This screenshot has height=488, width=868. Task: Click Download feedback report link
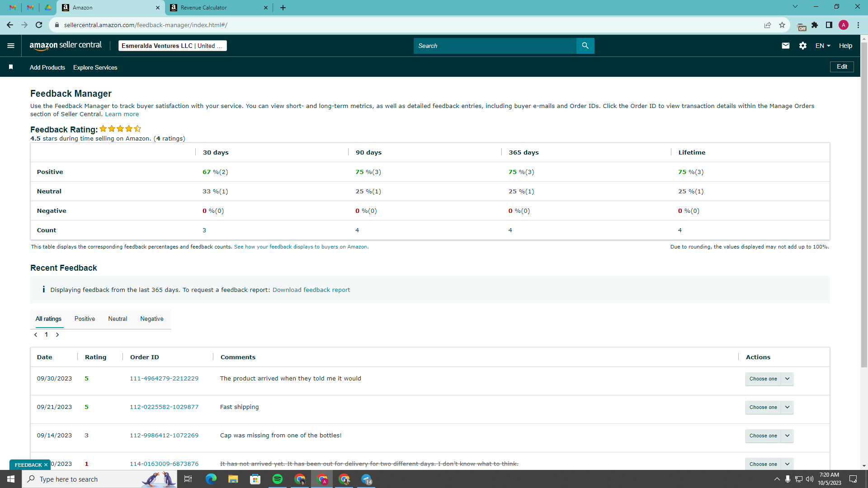[x=311, y=290]
